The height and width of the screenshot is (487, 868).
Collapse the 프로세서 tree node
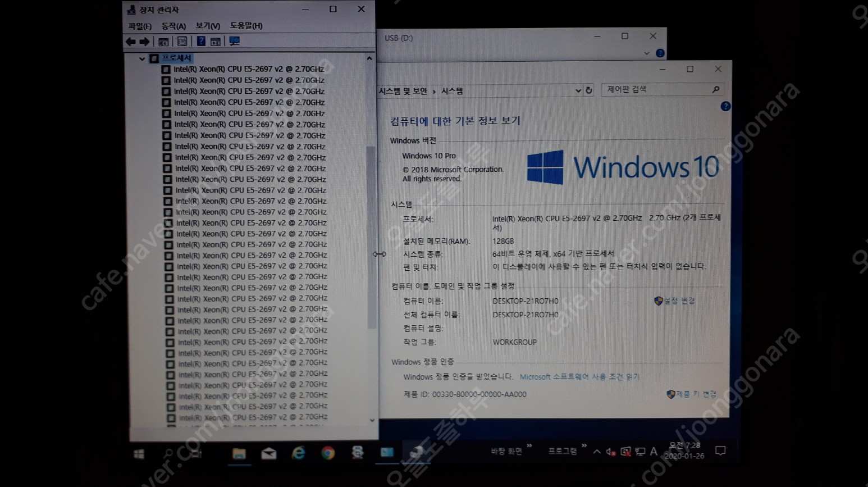pyautogui.click(x=142, y=58)
